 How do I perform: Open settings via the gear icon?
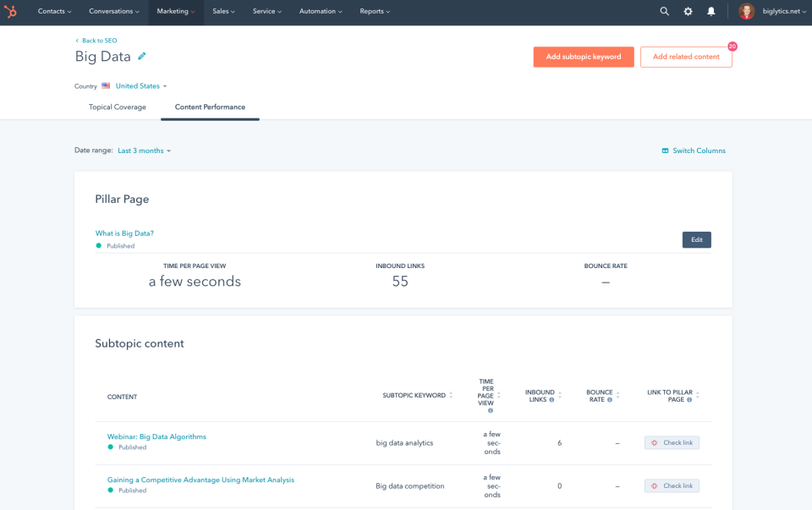(688, 11)
